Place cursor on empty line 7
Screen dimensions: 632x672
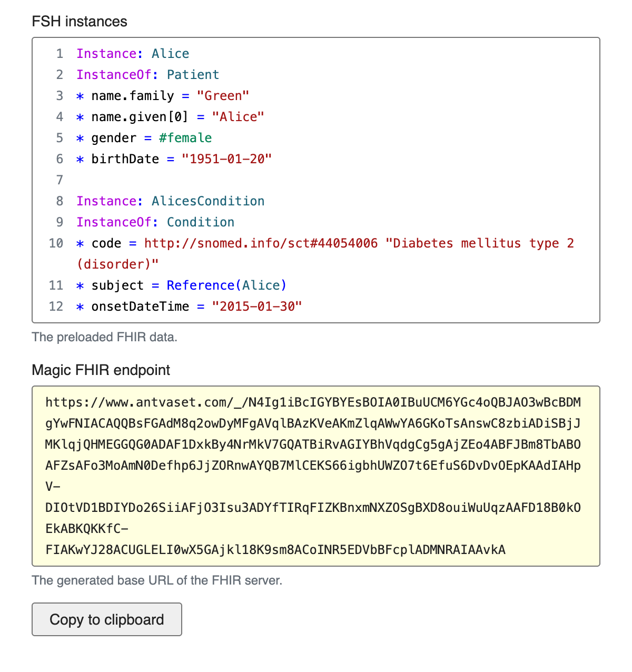tap(211, 180)
